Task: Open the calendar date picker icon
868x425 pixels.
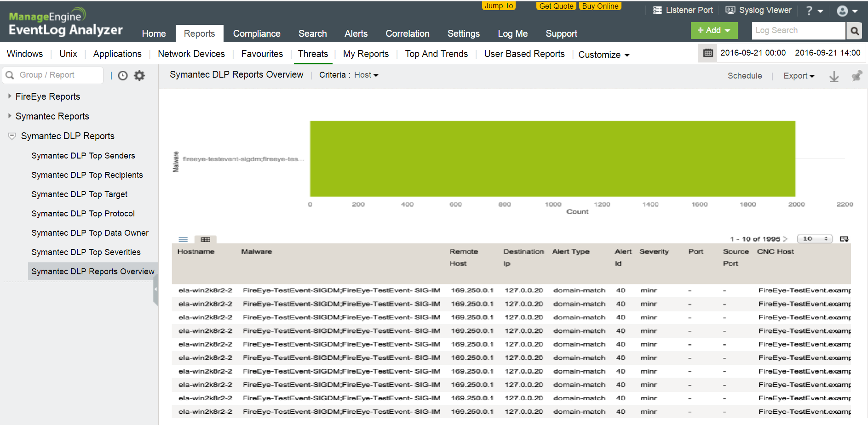Action: pos(708,53)
